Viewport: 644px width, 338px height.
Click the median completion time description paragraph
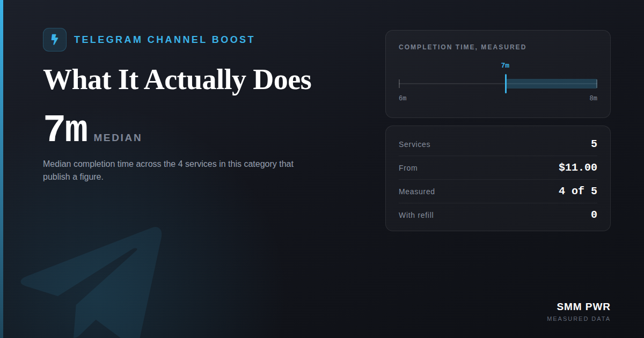[x=169, y=170]
